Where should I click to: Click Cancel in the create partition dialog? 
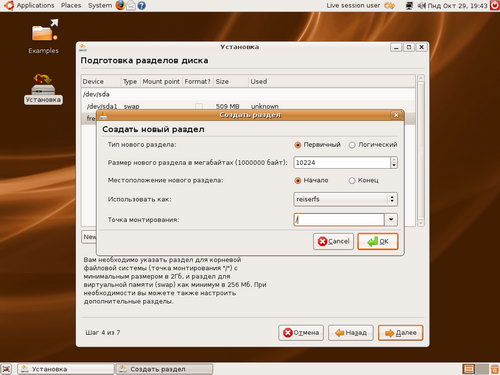(x=333, y=241)
